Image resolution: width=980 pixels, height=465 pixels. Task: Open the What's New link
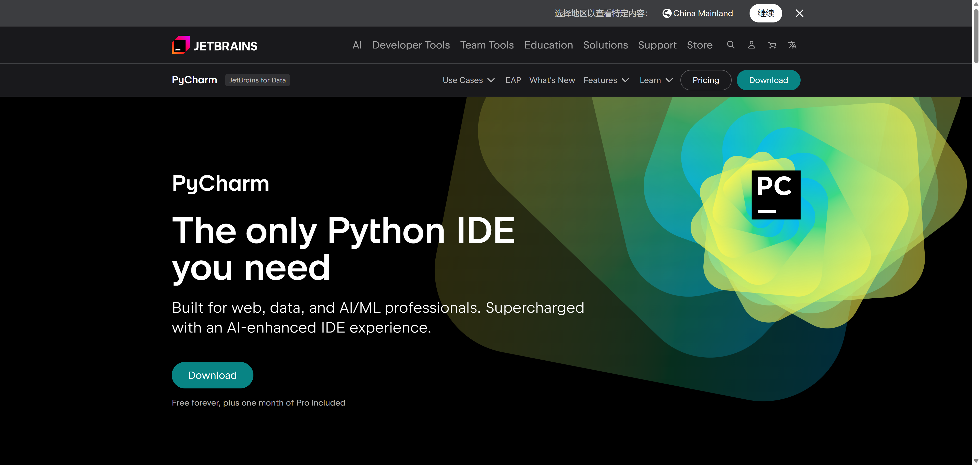(552, 80)
